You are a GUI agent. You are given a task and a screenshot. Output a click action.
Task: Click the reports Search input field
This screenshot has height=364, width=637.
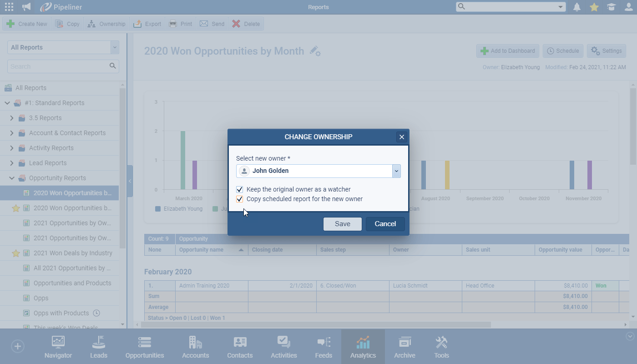pyautogui.click(x=58, y=66)
